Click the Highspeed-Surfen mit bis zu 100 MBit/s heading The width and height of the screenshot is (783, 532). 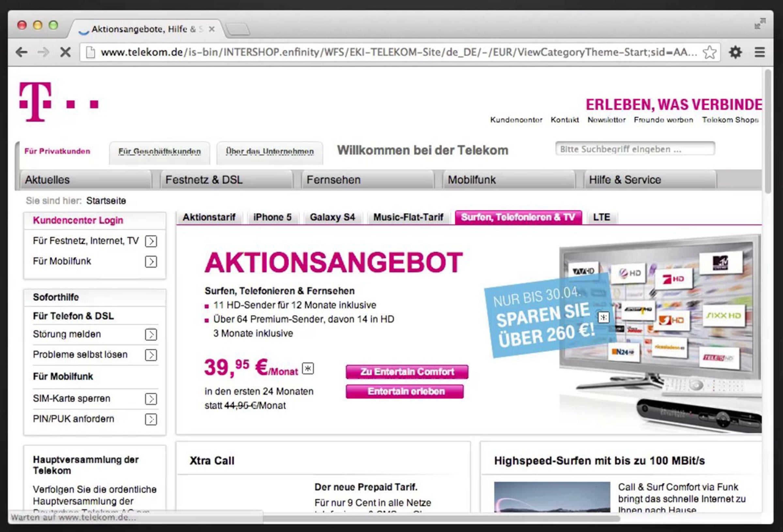pos(599,461)
